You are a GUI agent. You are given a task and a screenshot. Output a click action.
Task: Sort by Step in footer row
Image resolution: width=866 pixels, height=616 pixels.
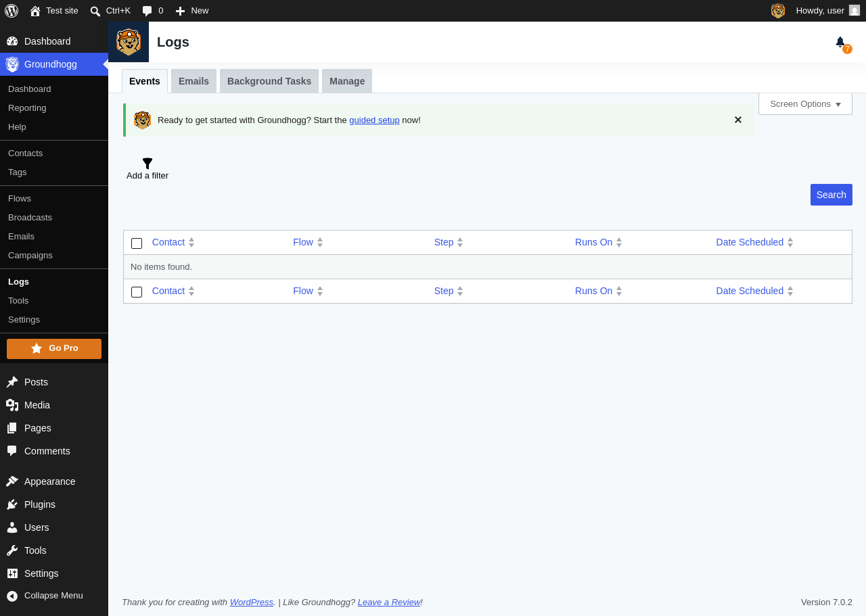449,291
